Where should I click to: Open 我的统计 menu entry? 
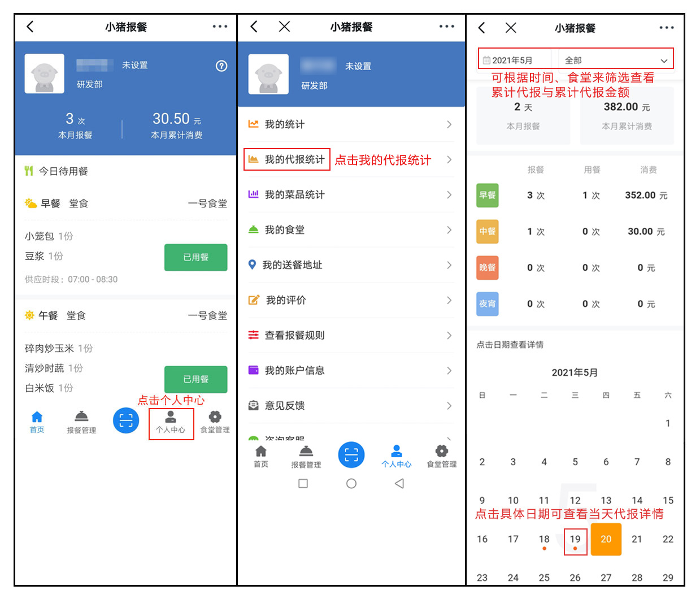[351, 124]
